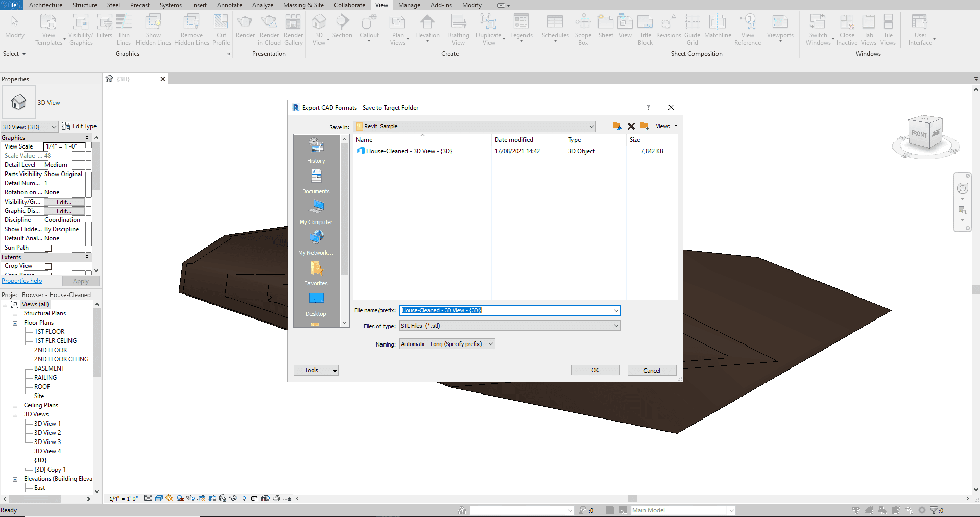Open the Manage ribbon tab
The image size is (980, 517).
tap(409, 5)
